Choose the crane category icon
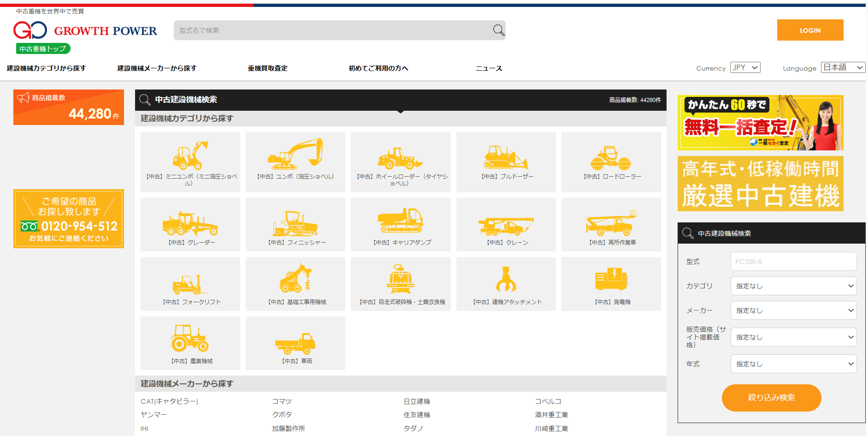868x436 pixels. pyautogui.click(x=506, y=225)
